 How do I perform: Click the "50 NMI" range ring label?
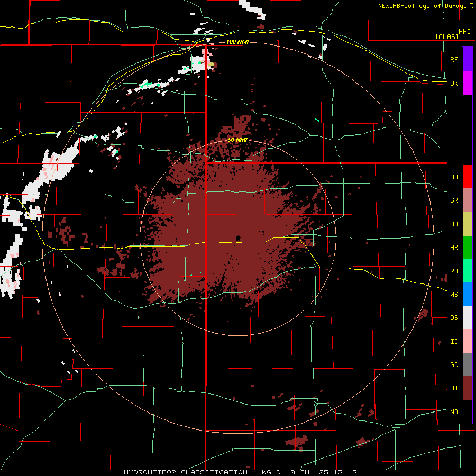tap(237, 140)
